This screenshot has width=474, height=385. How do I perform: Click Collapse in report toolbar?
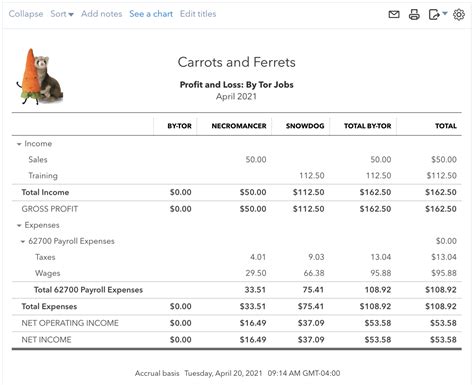point(26,14)
